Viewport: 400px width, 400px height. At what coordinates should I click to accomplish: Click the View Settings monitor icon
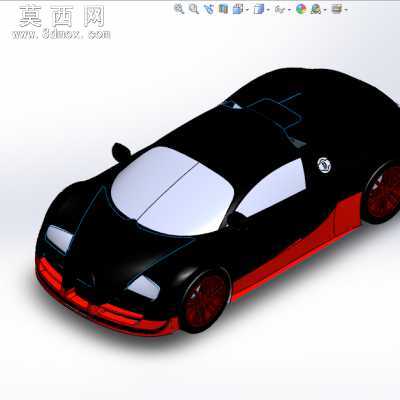pos(337,9)
